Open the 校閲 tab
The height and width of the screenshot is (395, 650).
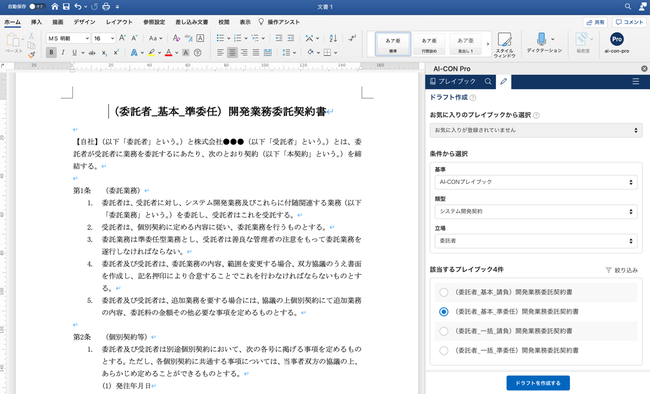coord(224,22)
